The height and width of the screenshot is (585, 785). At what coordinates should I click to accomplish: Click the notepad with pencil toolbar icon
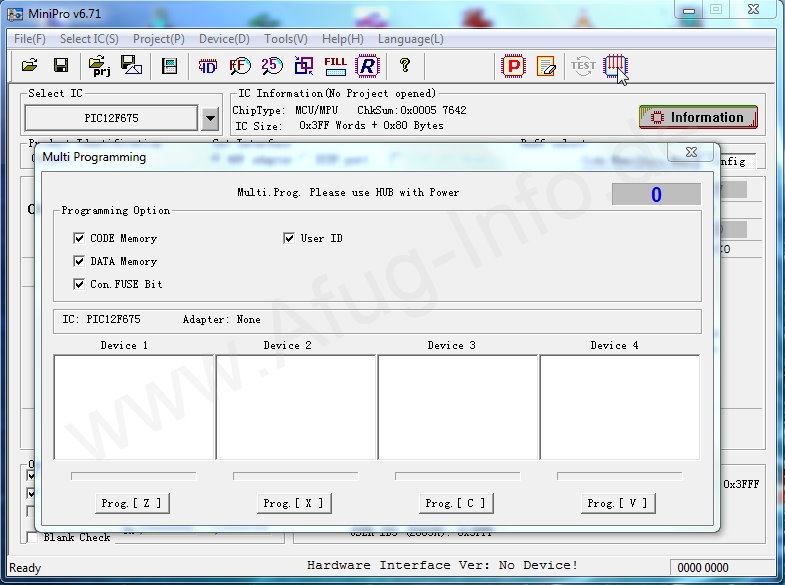coord(546,66)
